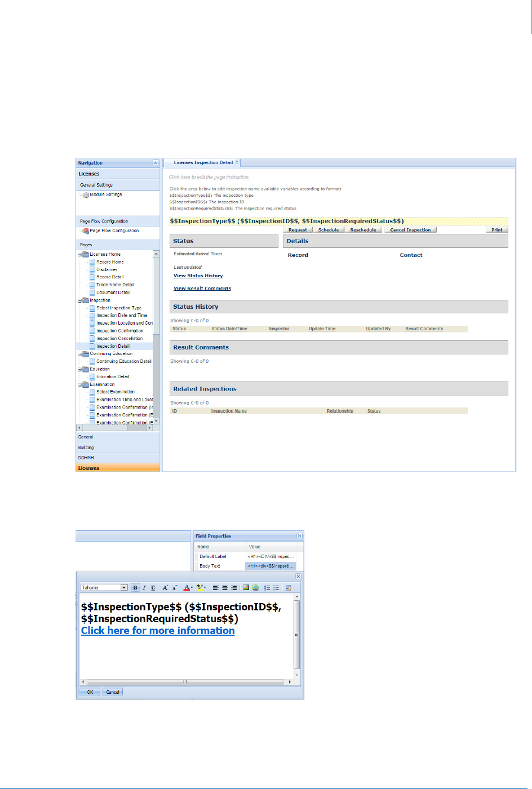This screenshot has width=532, height=789.
Task: Collapse the Navigation panel with the double-arrow icon
Action: click(156, 163)
